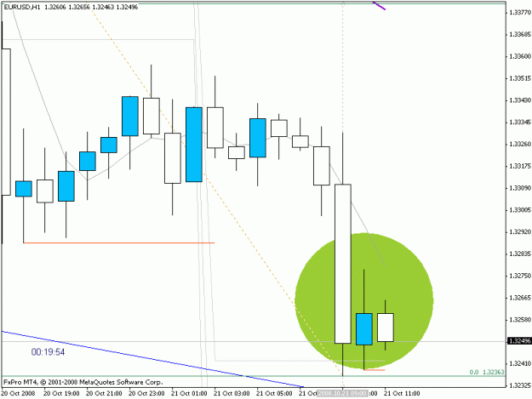Click the 20 Oct 21:00 time axis label

pyautogui.click(x=104, y=394)
